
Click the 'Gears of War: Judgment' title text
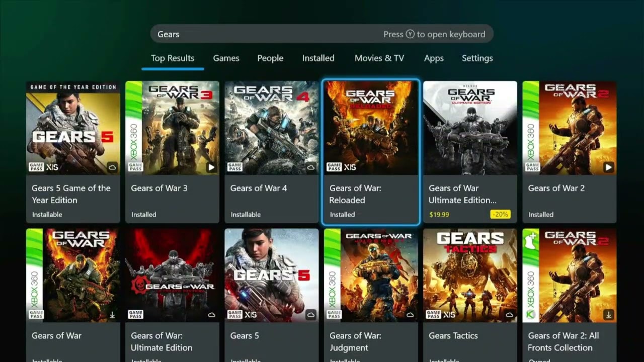[x=355, y=341]
